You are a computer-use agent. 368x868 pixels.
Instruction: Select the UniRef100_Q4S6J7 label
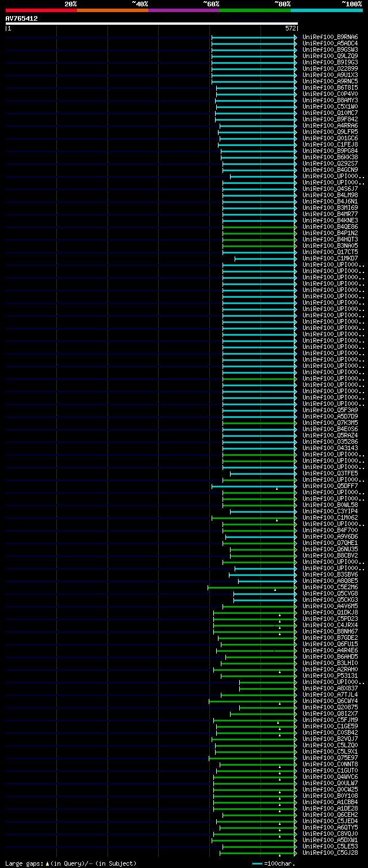(x=330, y=189)
